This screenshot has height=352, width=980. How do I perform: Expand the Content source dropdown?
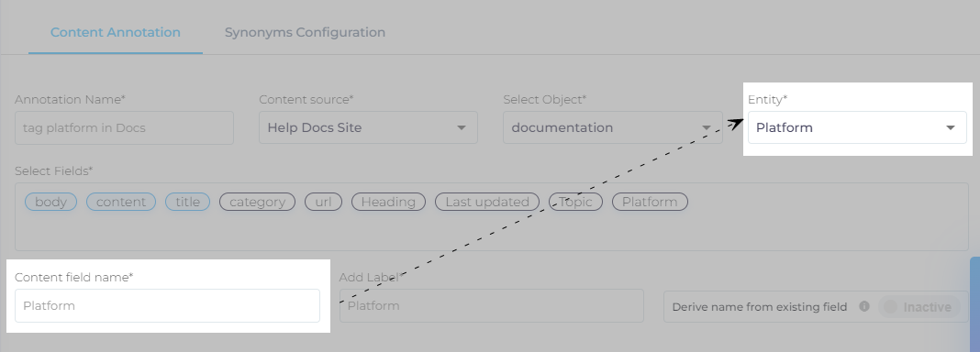click(x=368, y=127)
